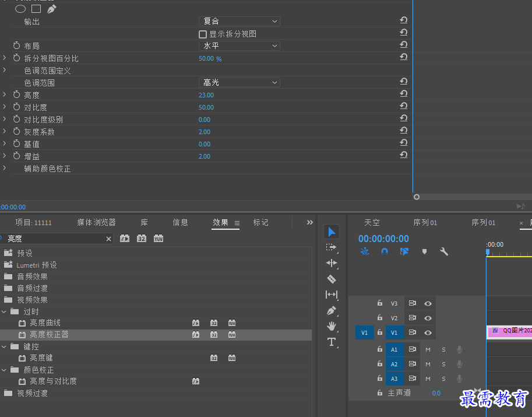Toggle animation stopwatch for 对比度
Screen dimensions: 532x417
(17, 107)
